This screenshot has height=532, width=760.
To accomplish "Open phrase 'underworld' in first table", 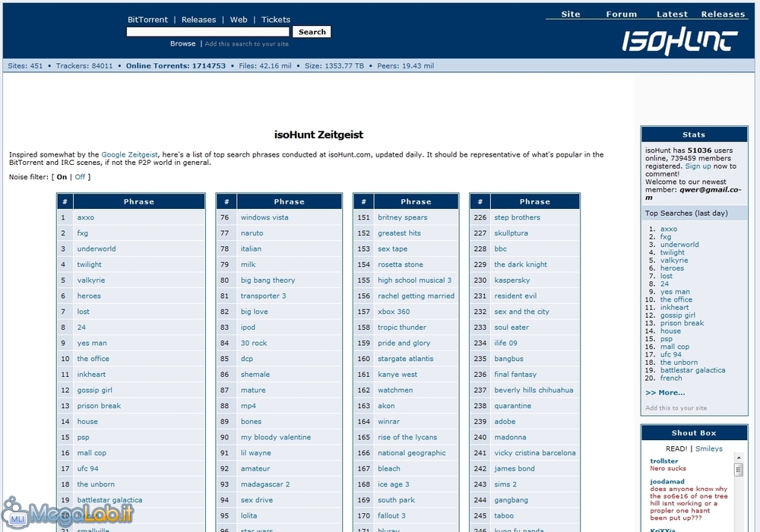I will [x=97, y=249].
